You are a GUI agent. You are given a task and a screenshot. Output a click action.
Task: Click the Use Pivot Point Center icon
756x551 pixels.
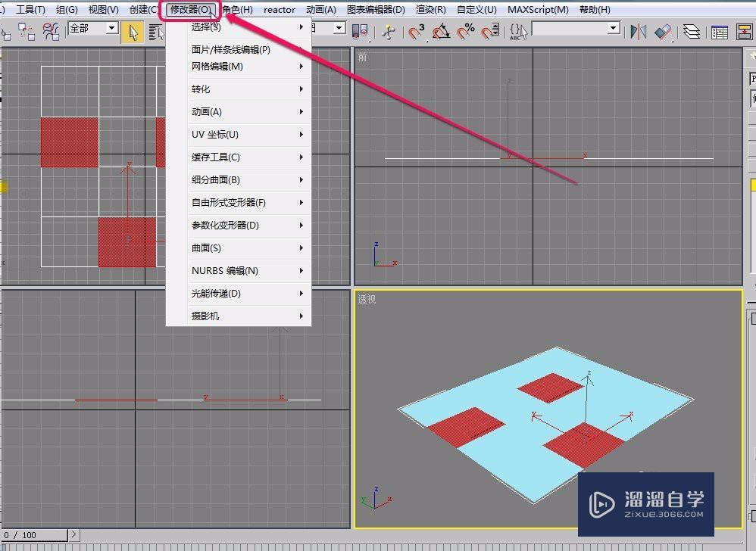click(360, 32)
